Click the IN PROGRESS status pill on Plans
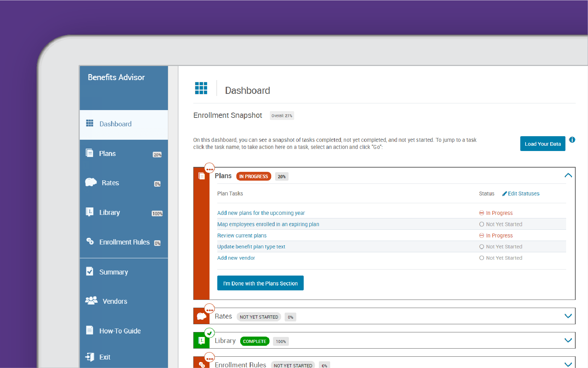This screenshot has width=588, height=368. 254,176
